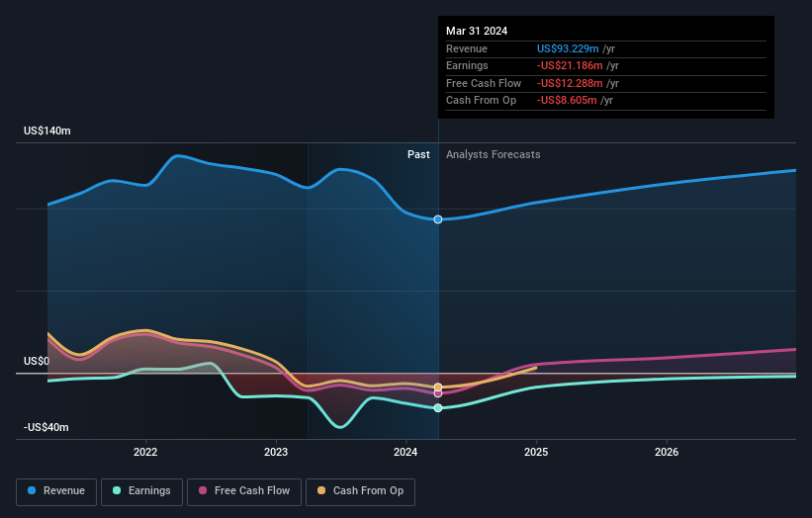812x518 pixels.
Task: Click the US$0 y-axis label
Action: click(x=37, y=361)
